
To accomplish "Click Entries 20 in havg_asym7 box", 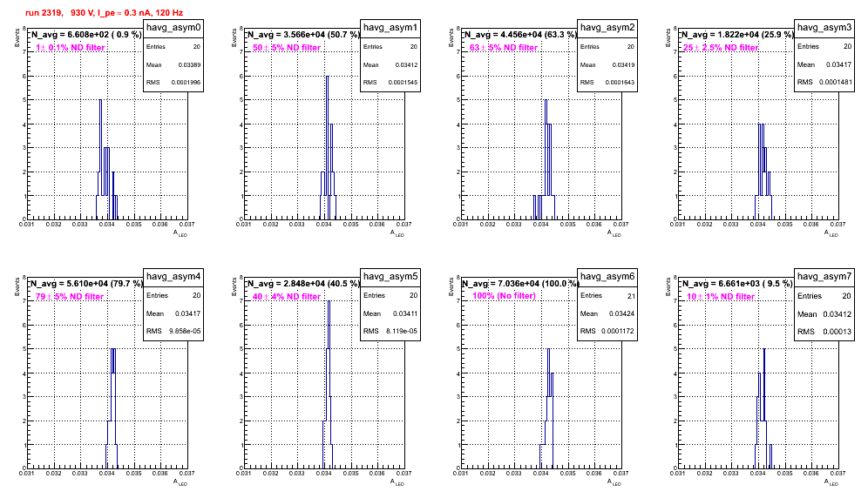I will point(824,295).
